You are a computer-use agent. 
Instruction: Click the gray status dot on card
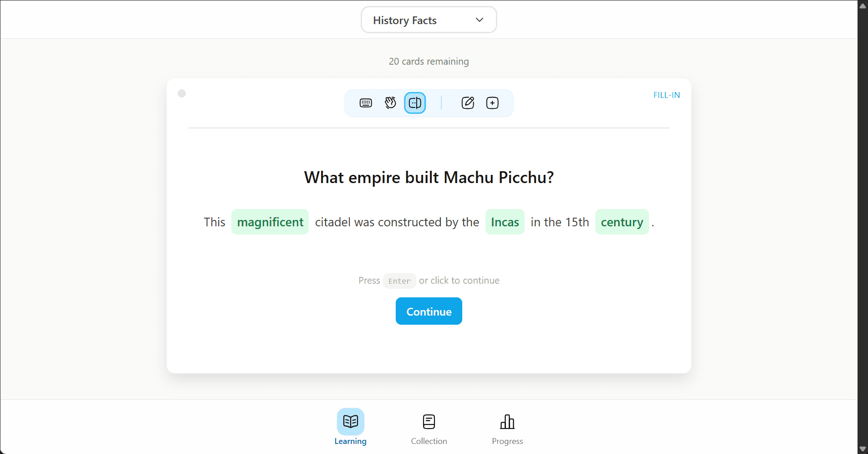pyautogui.click(x=182, y=93)
